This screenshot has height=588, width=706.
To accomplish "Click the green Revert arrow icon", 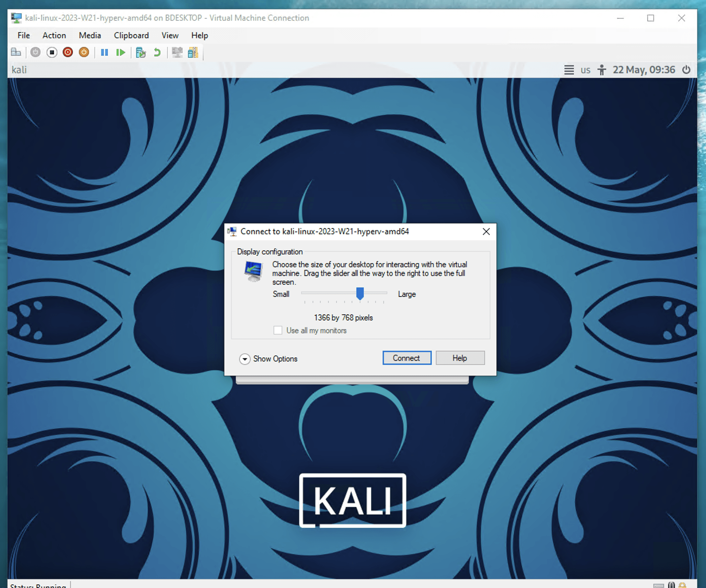I will tap(157, 52).
